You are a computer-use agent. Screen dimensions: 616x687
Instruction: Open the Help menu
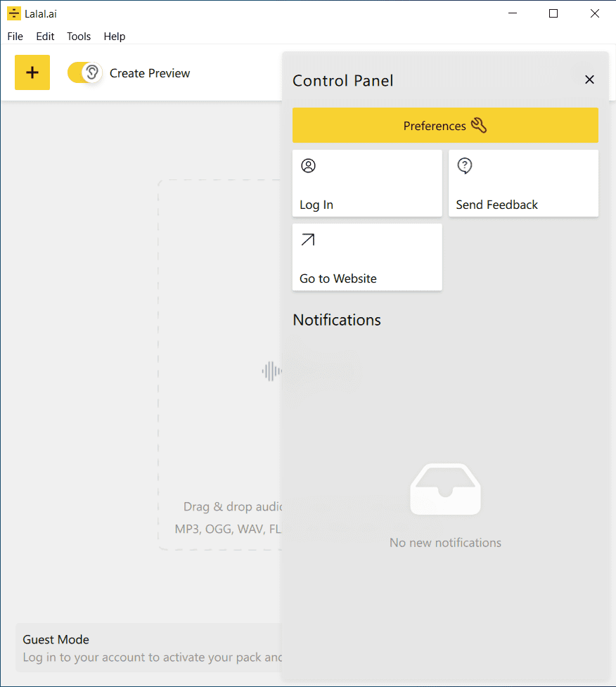(x=115, y=37)
